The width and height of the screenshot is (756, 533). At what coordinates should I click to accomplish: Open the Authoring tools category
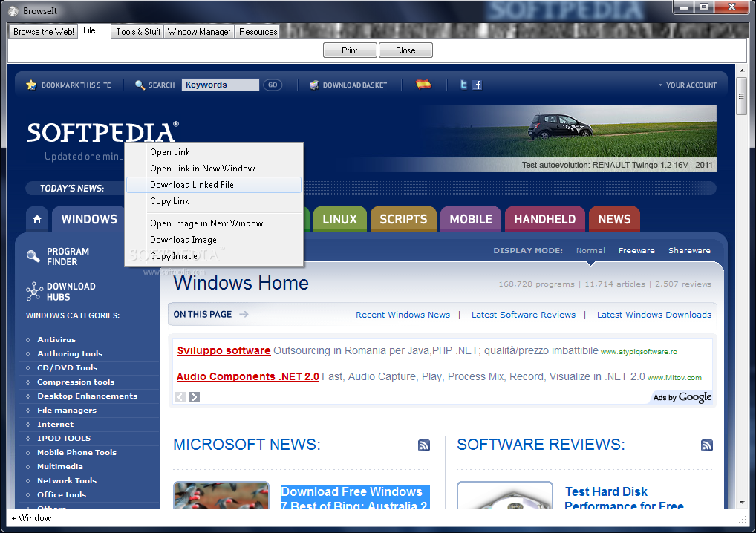click(70, 354)
